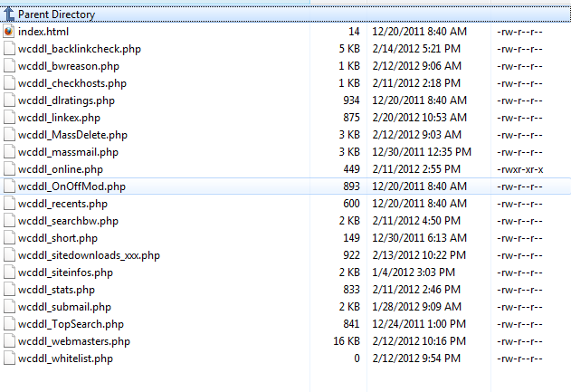Image resolution: width=571 pixels, height=392 pixels.
Task: Select file name wcddl_linkex.php
Action: [59, 118]
